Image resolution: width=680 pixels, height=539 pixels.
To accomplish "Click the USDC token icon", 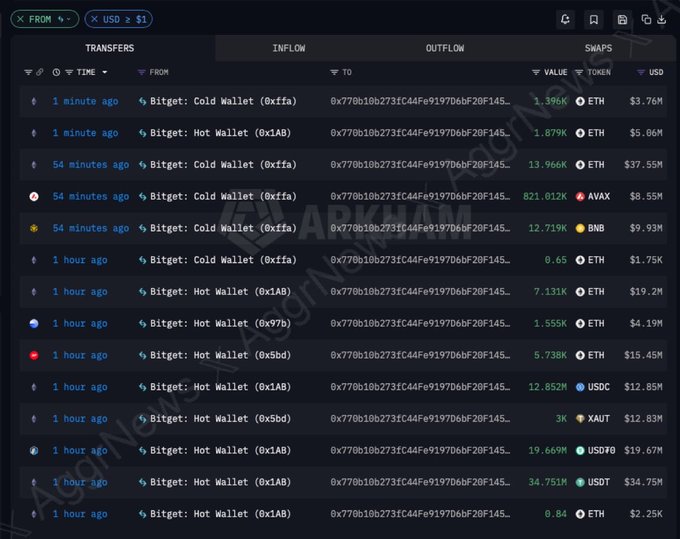I will 580,387.
